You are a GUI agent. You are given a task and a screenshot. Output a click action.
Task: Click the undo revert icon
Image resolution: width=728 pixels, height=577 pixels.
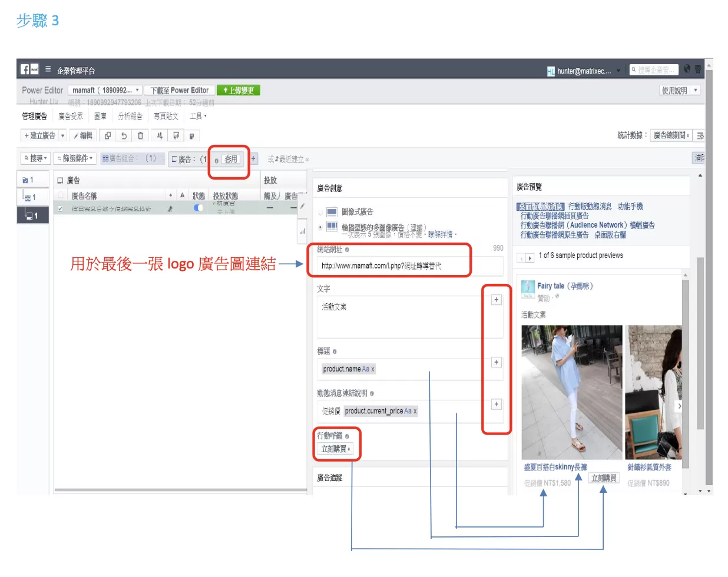tap(124, 135)
